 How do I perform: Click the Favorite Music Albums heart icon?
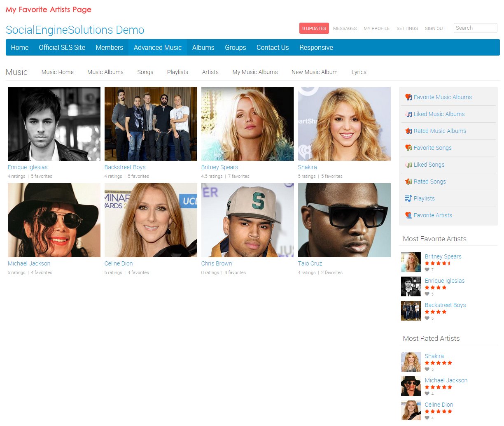click(408, 97)
